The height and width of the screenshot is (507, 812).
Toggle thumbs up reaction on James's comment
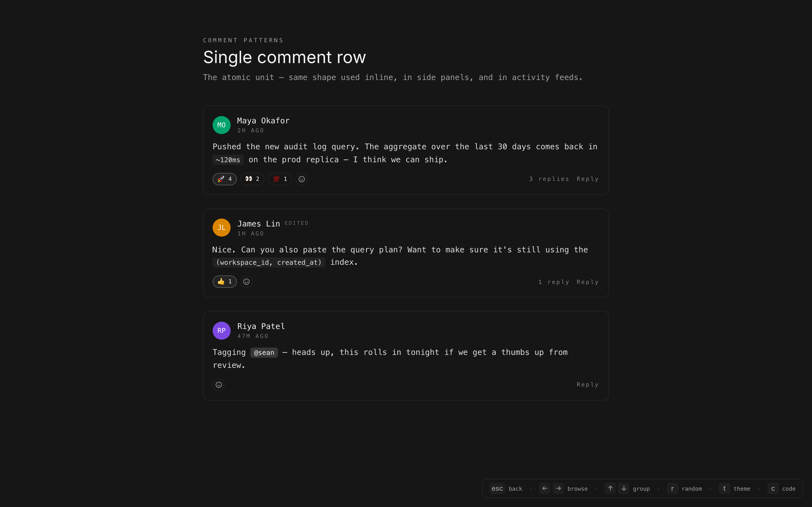(x=224, y=282)
